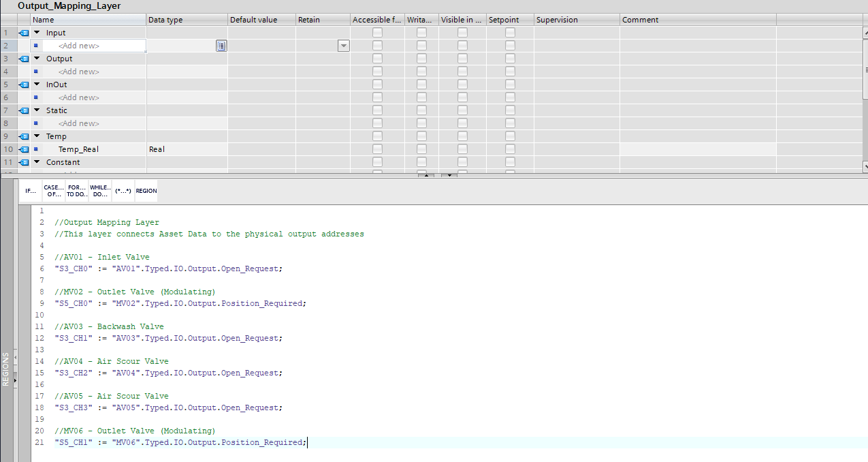Collapse the Static section
Screen dimensions: 868x462
[x=37, y=110]
